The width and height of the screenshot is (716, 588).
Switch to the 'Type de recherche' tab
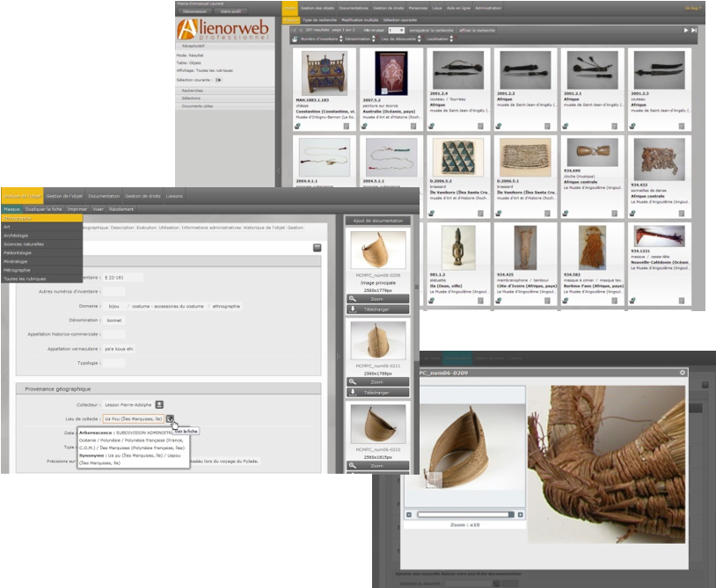click(321, 18)
